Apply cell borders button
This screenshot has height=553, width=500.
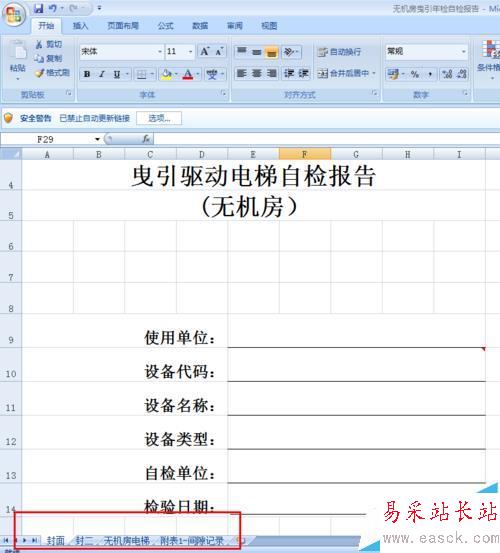pyautogui.click(x=141, y=74)
